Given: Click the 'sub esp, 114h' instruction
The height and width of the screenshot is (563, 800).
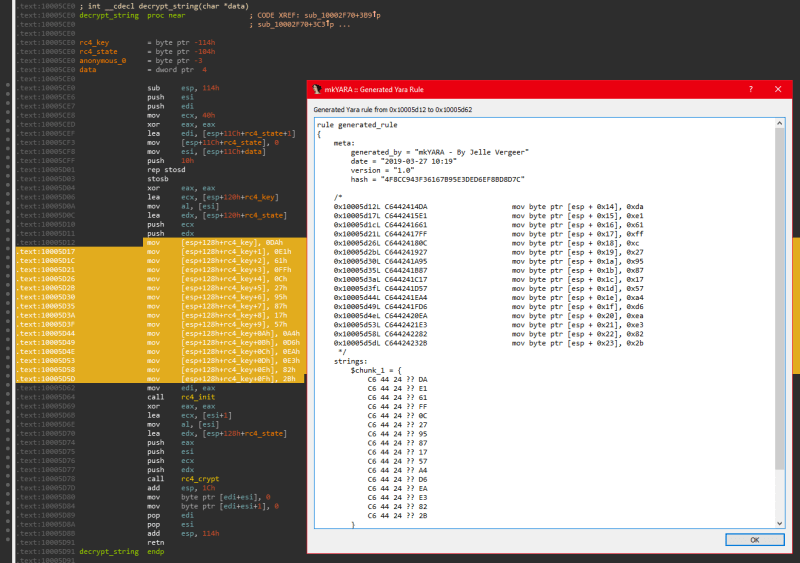Looking at the screenshot, I should point(183,88).
